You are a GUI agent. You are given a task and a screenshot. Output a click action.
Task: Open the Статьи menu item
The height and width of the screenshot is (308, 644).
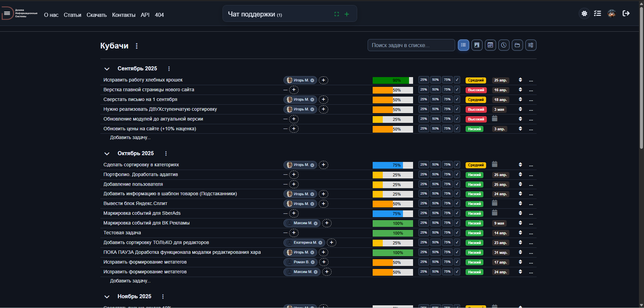pyautogui.click(x=72, y=15)
